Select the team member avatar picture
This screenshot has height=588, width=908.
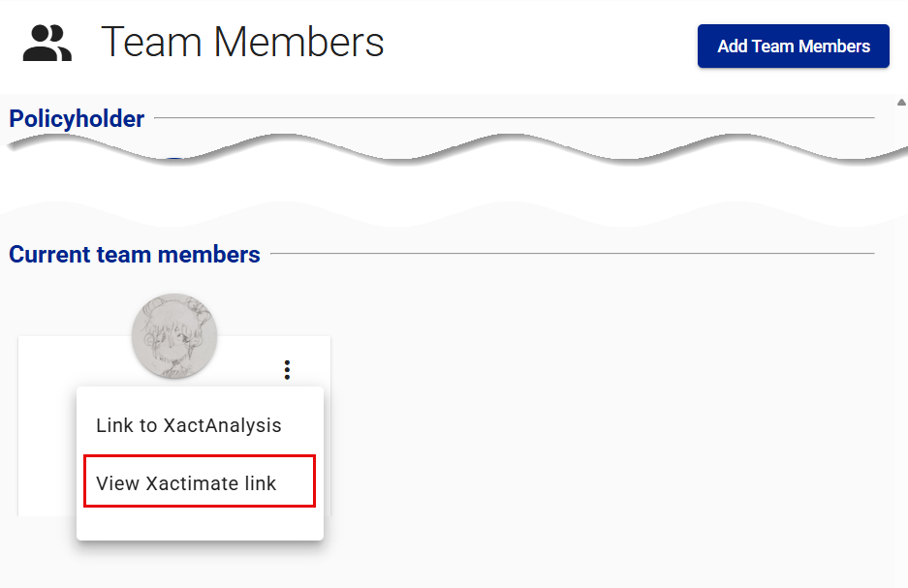point(174,336)
